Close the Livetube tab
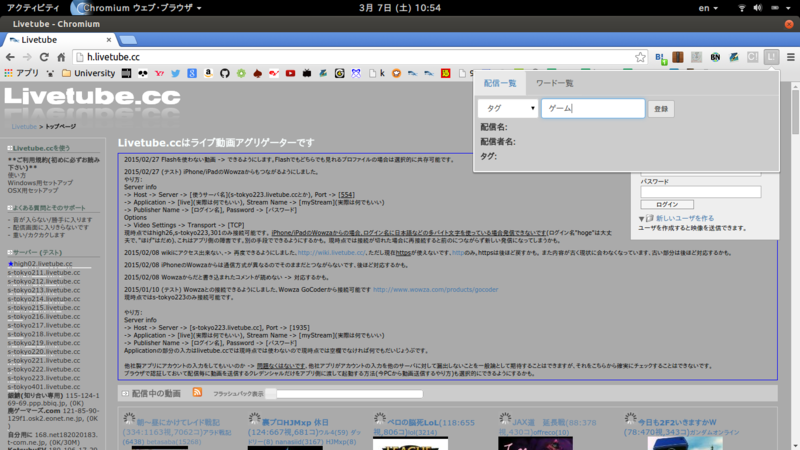 [109, 40]
